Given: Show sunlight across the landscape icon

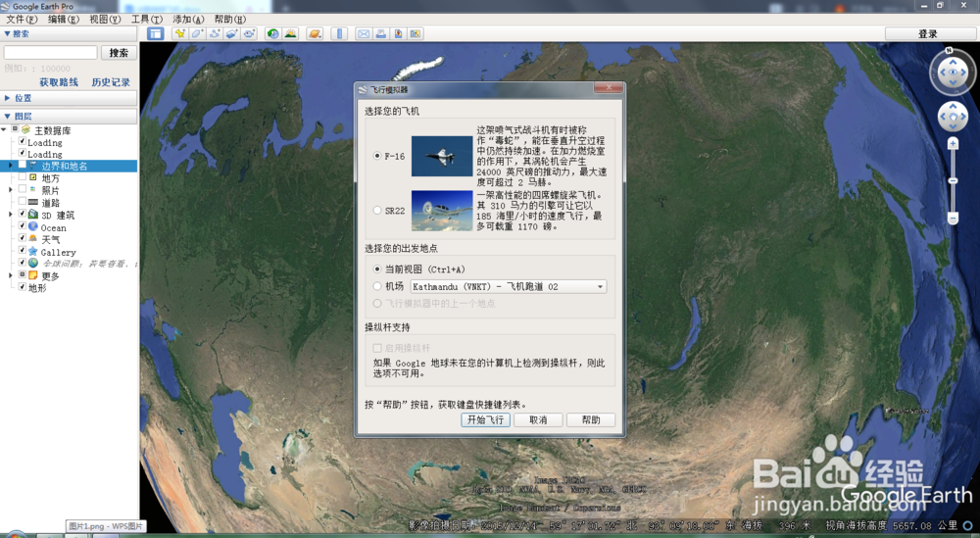Looking at the screenshot, I should pyautogui.click(x=291, y=33).
